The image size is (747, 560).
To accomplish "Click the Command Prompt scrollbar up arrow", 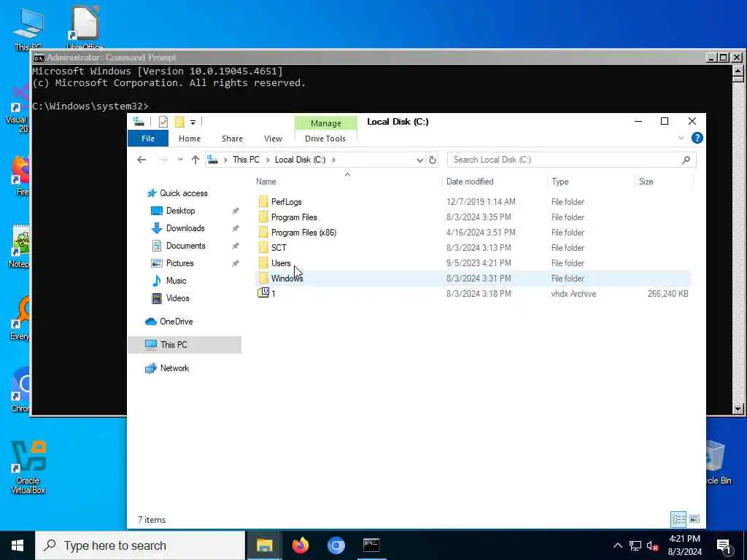I will [x=738, y=71].
